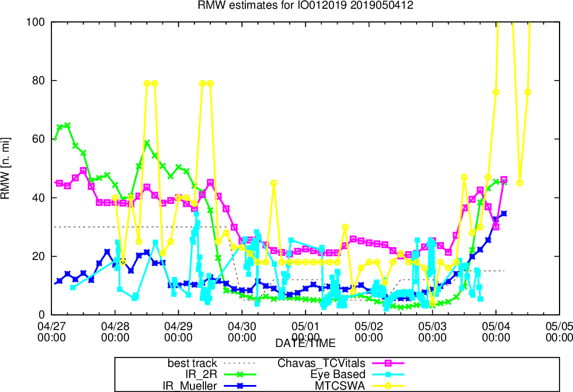Screen dimensions: 573x392
Task: Click the y-axis value '40'
Action: click(39, 197)
